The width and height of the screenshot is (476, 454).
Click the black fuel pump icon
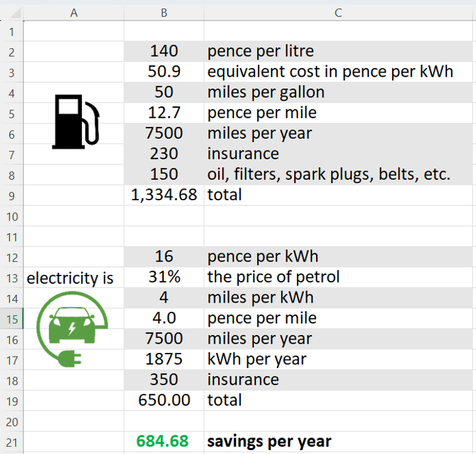click(x=75, y=120)
